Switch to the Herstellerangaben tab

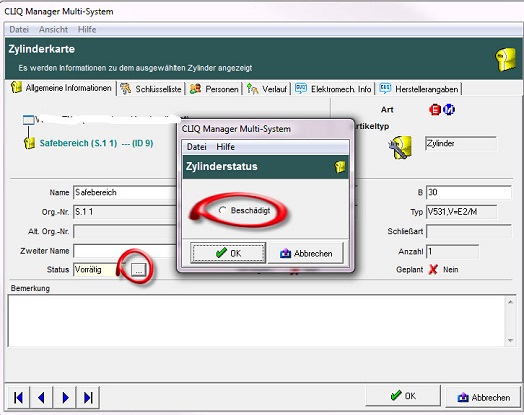[x=419, y=89]
